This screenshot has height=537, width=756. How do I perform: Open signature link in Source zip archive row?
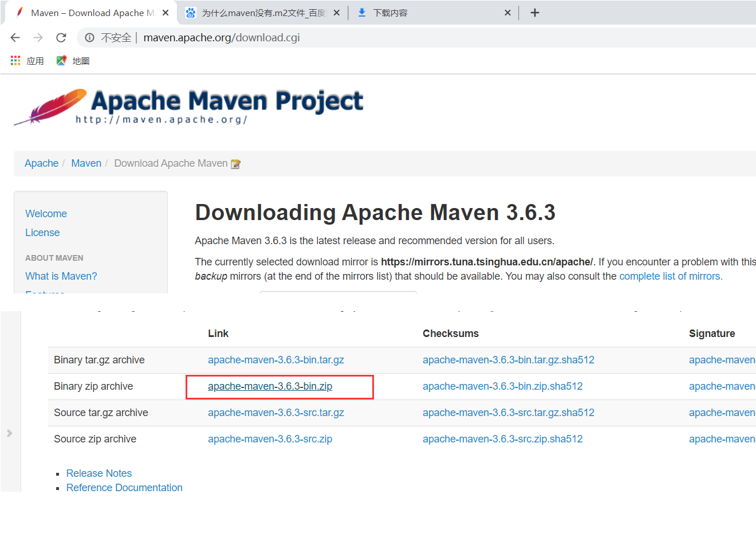point(722,439)
